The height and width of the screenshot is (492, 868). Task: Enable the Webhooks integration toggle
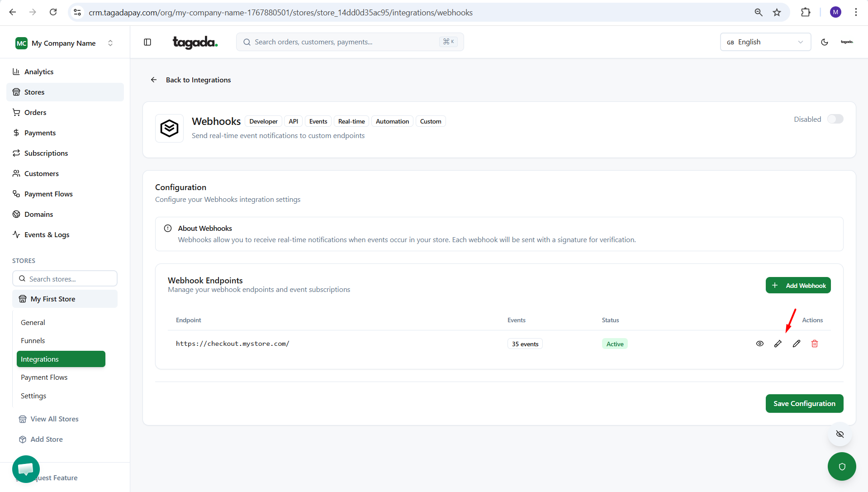pyautogui.click(x=835, y=119)
